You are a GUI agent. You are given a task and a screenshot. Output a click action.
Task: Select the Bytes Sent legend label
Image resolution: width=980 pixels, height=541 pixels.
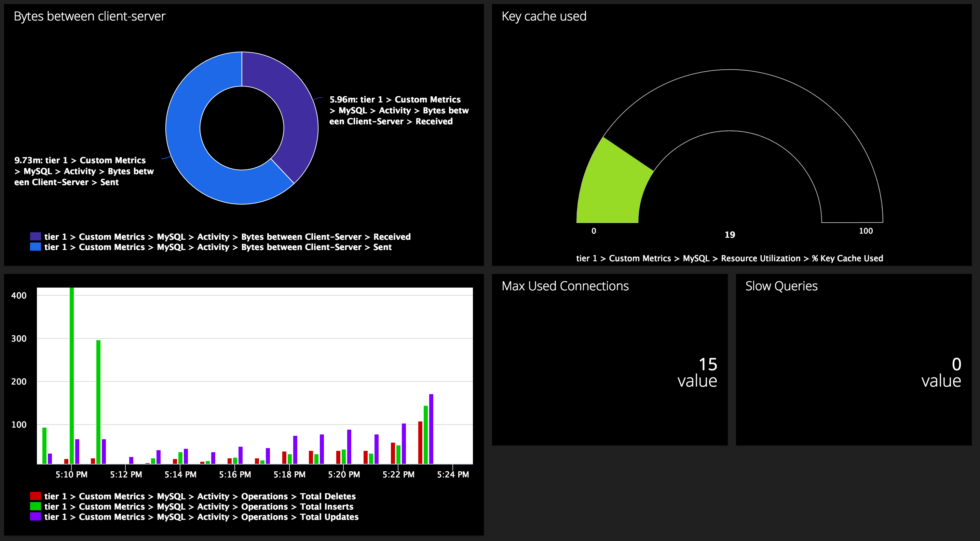point(218,247)
